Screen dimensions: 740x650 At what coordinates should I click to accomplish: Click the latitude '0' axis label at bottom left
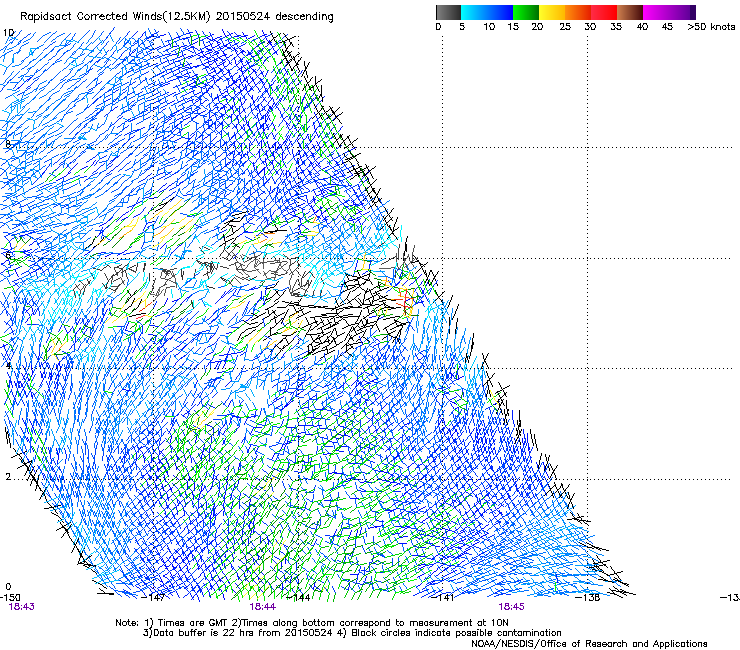pos(8,587)
